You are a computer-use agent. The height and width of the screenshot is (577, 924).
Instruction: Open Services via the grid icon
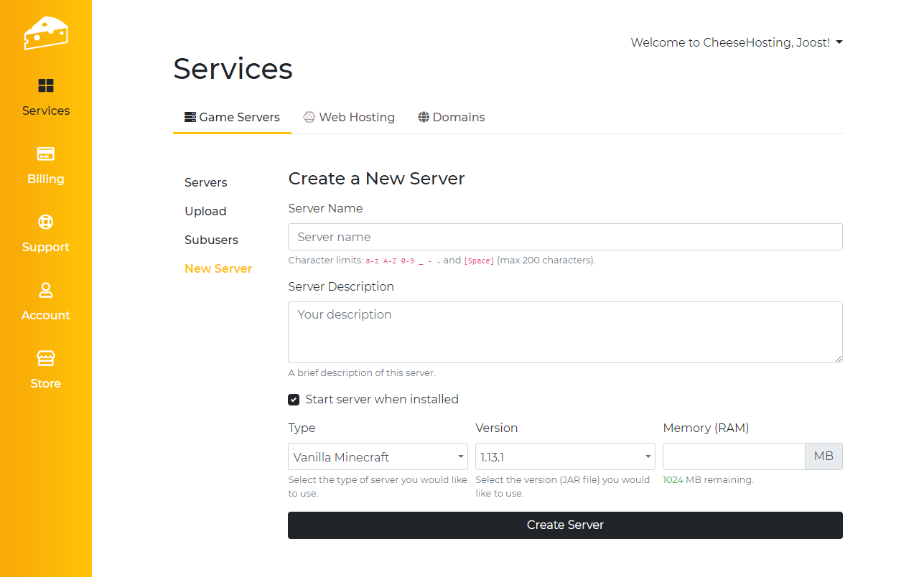tap(46, 86)
